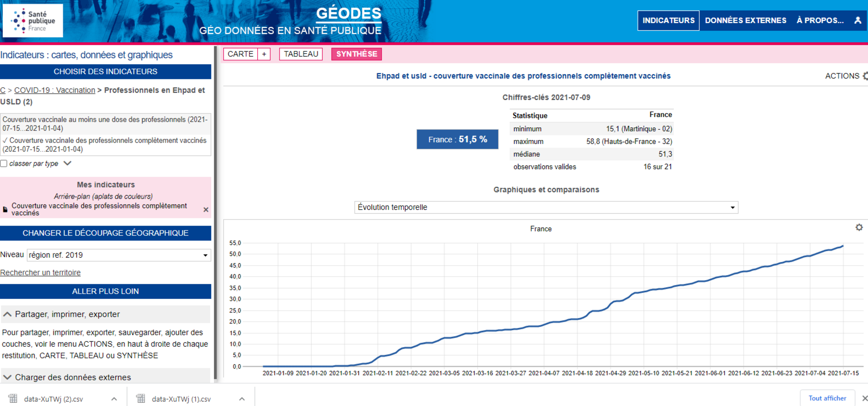Image resolution: width=868 pixels, height=406 pixels.
Task: Open options arrow for data-XuTWj (2).csv
Action: (x=114, y=399)
